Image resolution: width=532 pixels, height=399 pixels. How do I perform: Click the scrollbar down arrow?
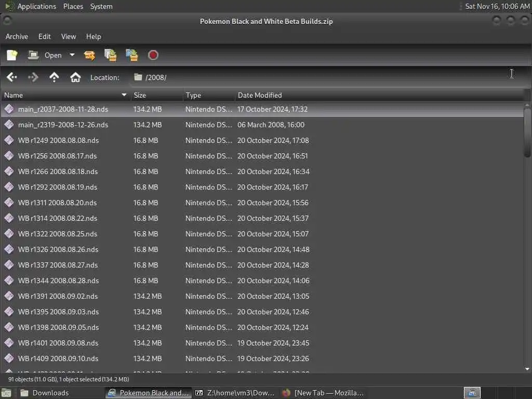click(x=527, y=369)
